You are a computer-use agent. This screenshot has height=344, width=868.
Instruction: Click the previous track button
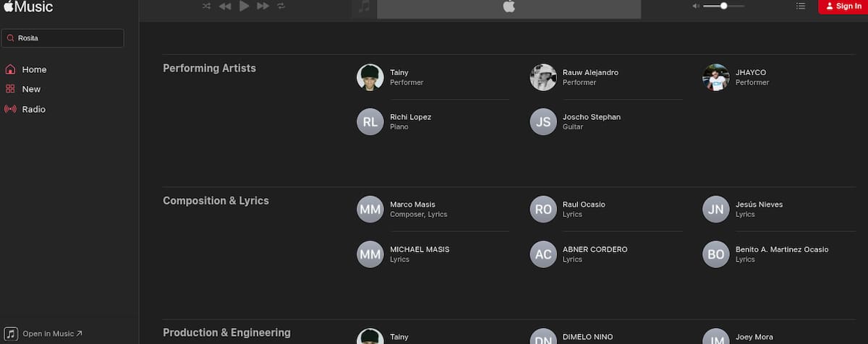(x=225, y=7)
